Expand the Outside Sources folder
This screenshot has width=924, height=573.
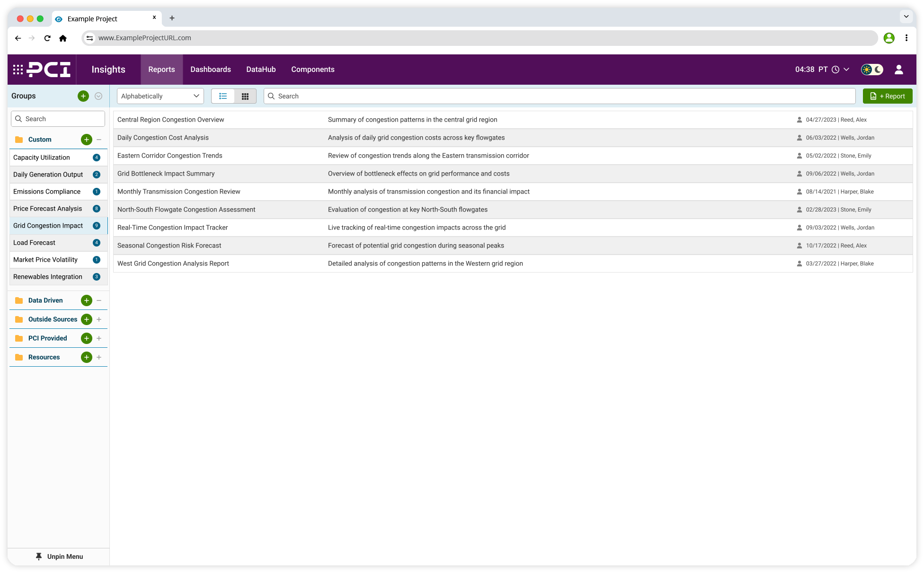point(99,319)
